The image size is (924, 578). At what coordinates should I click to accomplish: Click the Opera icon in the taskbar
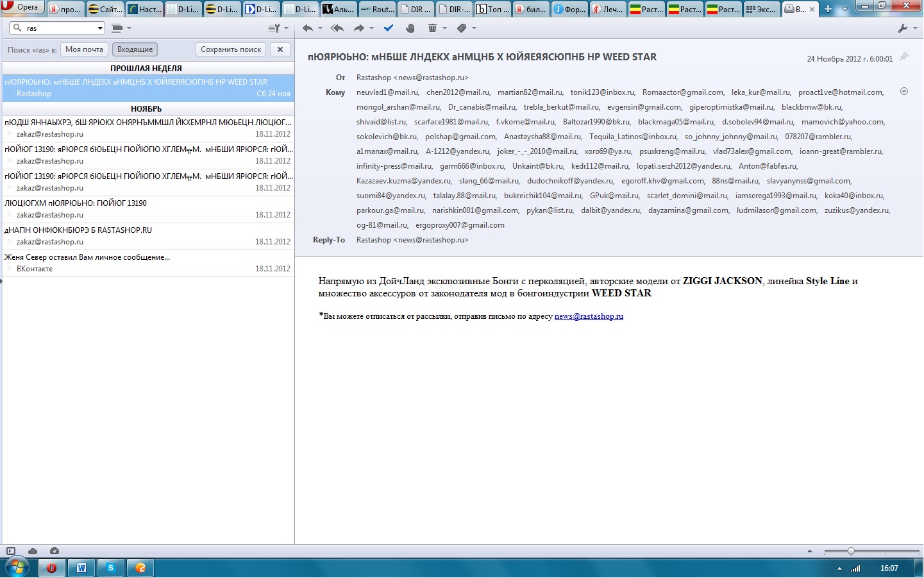point(51,568)
